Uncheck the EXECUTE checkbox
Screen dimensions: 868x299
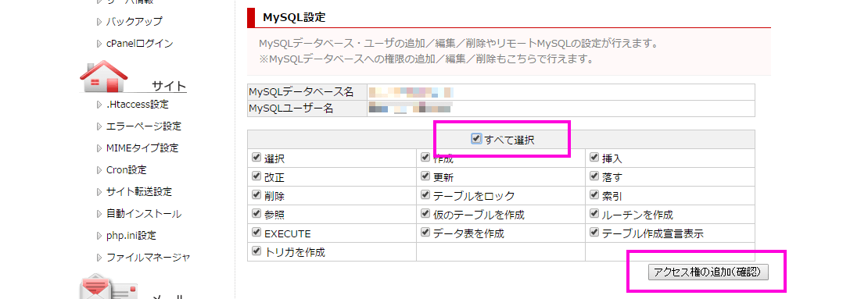pyautogui.click(x=256, y=233)
